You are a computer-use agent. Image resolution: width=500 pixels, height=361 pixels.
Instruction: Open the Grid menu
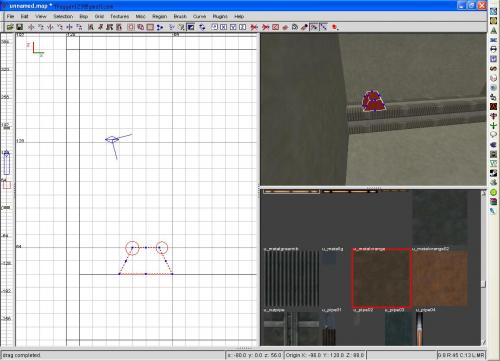click(99, 16)
